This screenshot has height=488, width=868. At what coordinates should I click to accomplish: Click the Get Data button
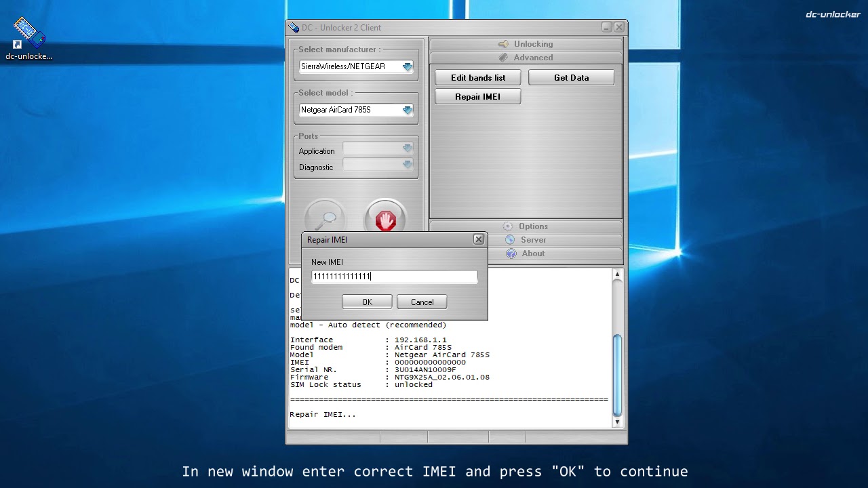[x=571, y=78]
